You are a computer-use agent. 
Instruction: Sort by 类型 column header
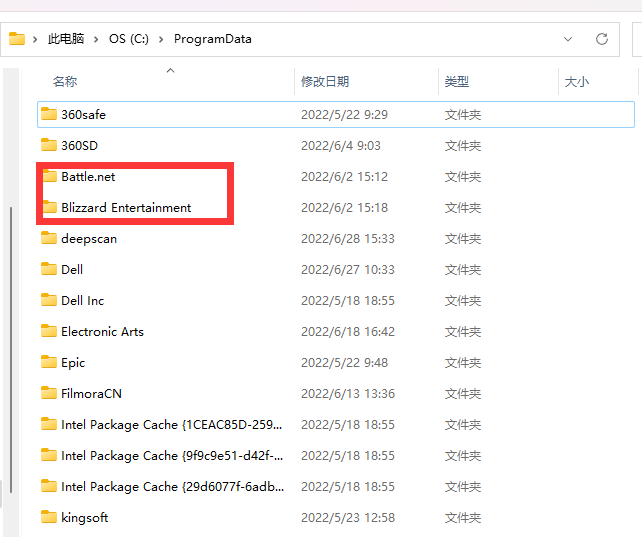click(x=457, y=81)
